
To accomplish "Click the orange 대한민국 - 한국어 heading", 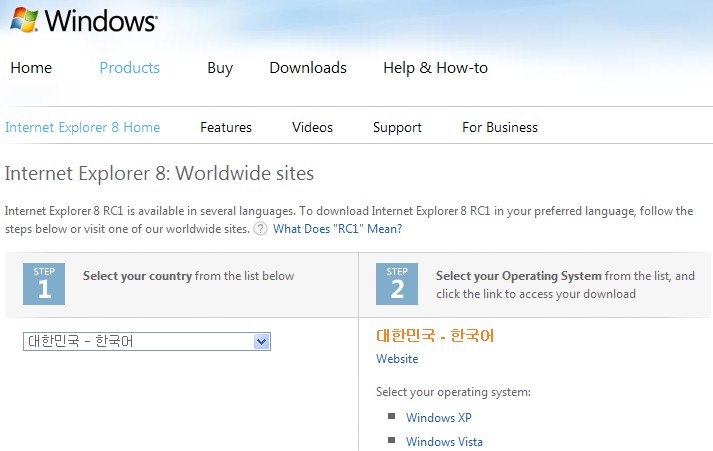I will pyautogui.click(x=435, y=336).
